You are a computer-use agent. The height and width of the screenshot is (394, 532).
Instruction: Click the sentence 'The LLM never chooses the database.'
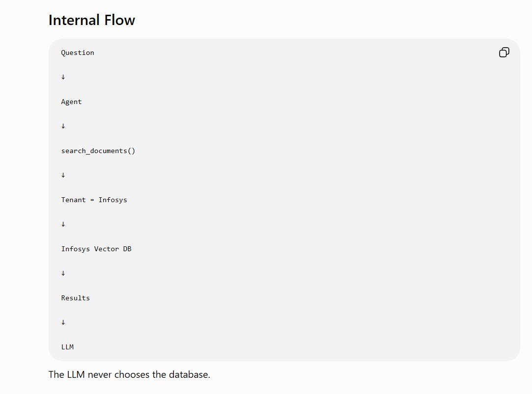(x=129, y=375)
